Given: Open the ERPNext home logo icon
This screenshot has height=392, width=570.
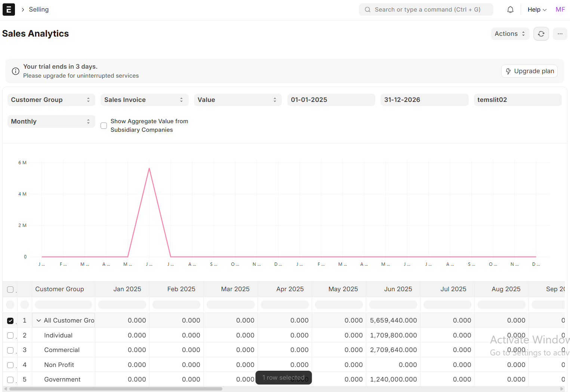Looking at the screenshot, I should 9,10.
